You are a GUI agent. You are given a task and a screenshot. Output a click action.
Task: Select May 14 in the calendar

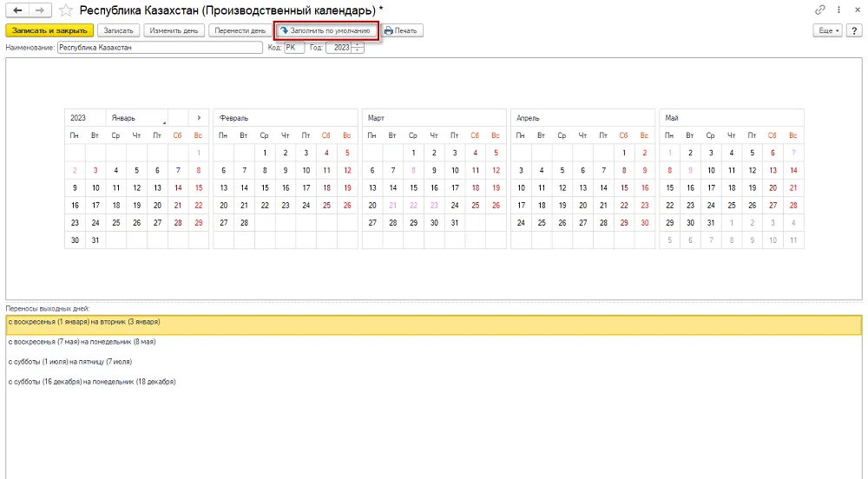[793, 170]
